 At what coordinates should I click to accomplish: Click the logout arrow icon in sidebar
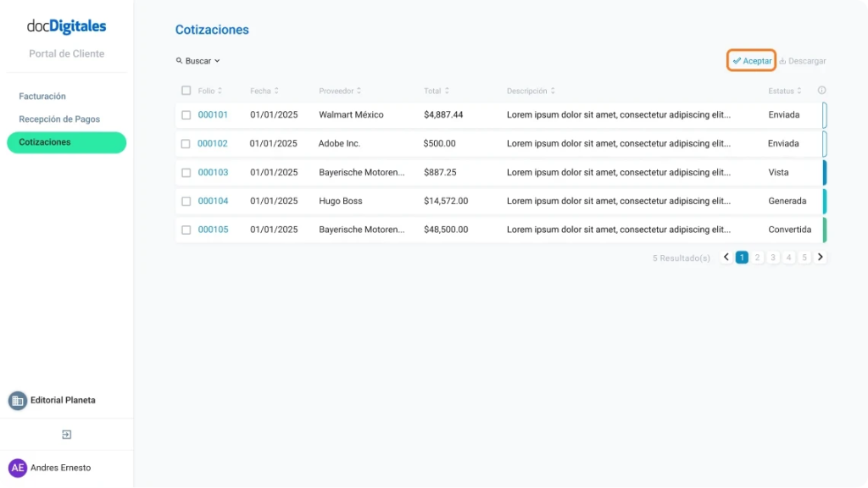click(67, 433)
